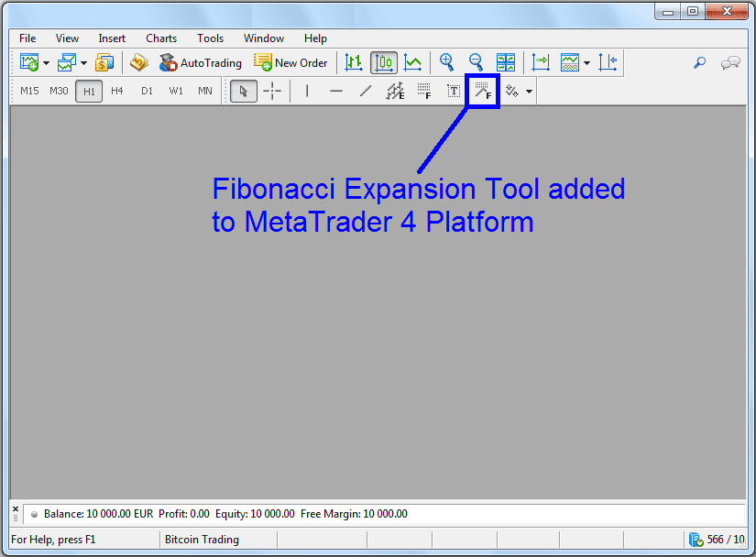This screenshot has width=756, height=557.
Task: Select the Trendline tool
Action: point(366,91)
